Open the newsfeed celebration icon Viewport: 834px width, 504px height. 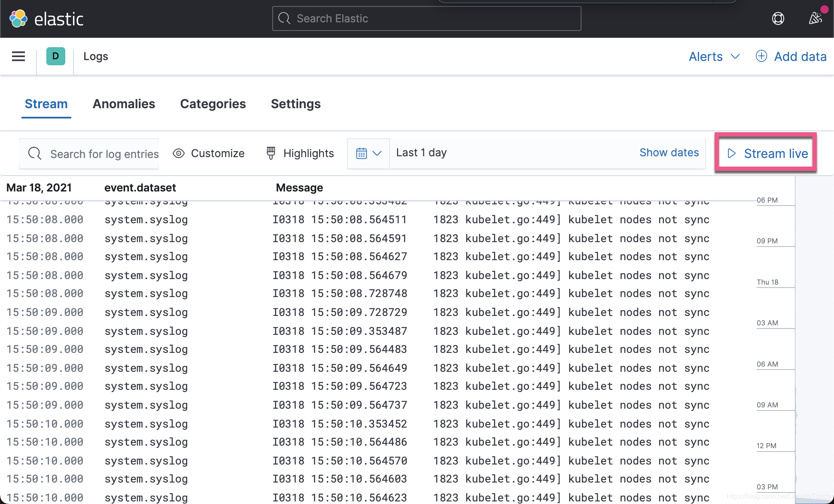[x=815, y=18]
